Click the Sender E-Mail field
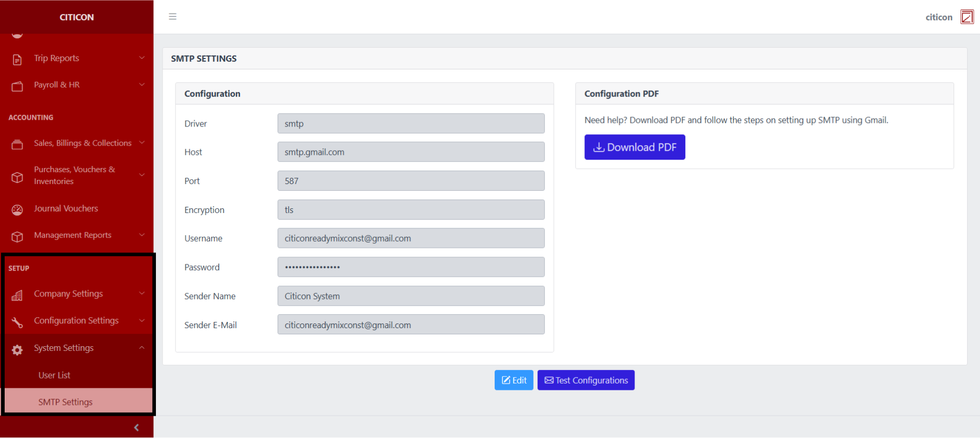The height and width of the screenshot is (438, 980). click(411, 325)
